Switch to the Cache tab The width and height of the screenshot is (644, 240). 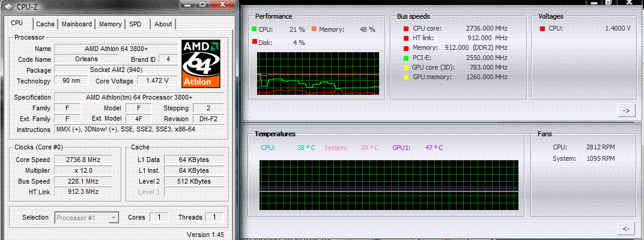(x=45, y=24)
